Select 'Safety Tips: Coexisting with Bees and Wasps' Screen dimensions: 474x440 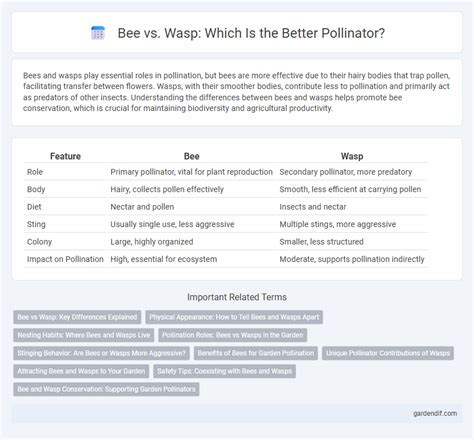pos(225,371)
